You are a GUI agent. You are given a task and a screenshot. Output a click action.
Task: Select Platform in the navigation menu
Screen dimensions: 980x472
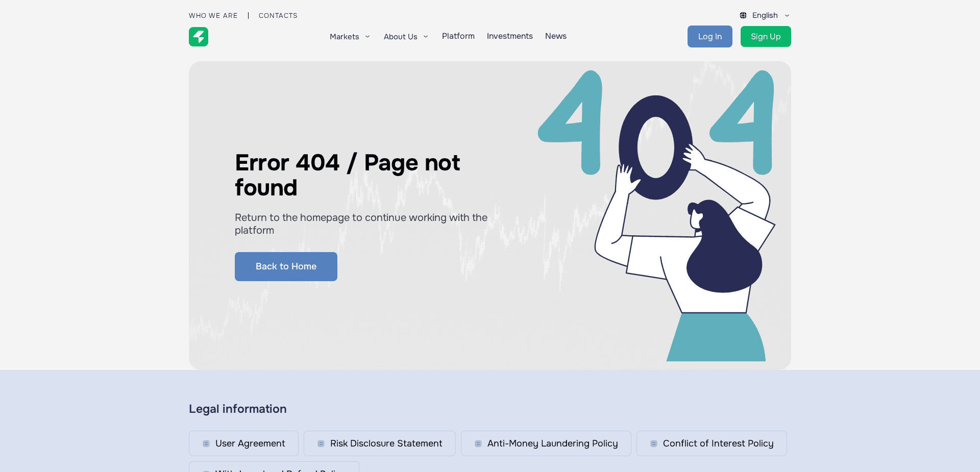point(458,36)
